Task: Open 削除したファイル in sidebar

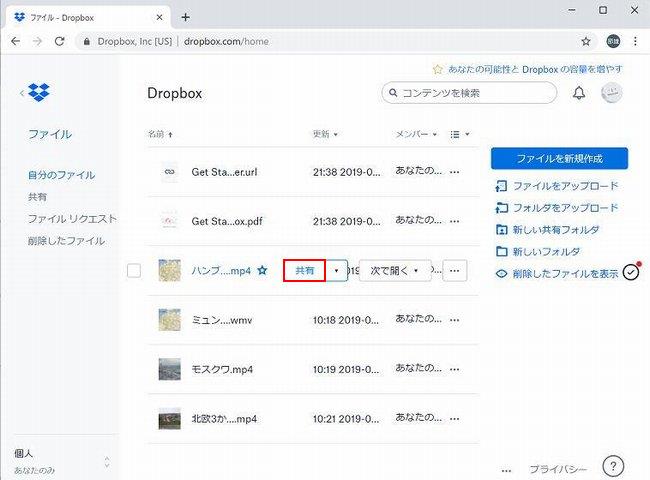Action: (66, 241)
